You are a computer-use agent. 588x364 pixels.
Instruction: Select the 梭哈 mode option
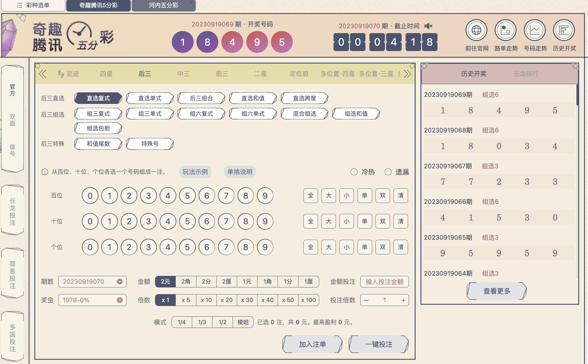click(243, 322)
